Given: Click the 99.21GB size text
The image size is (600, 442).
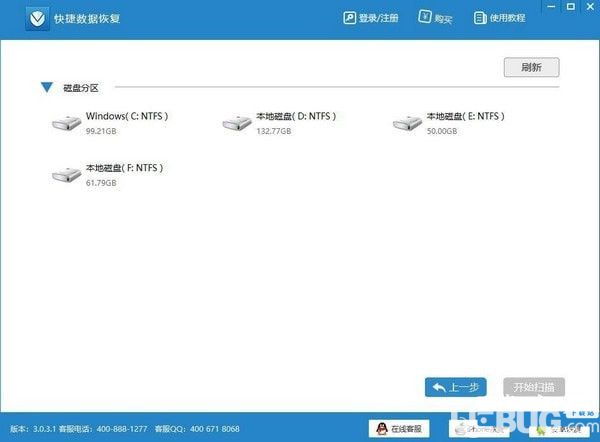Looking at the screenshot, I should (x=101, y=131).
